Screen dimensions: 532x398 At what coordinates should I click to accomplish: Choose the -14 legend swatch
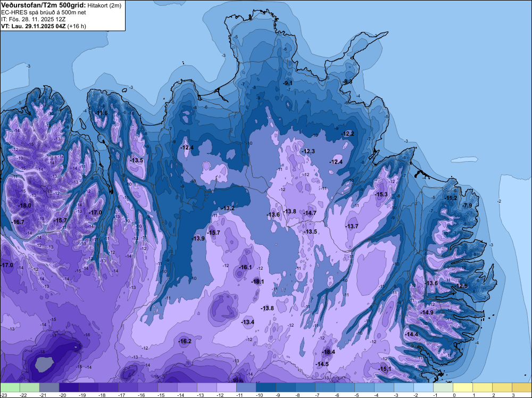pos(187,387)
